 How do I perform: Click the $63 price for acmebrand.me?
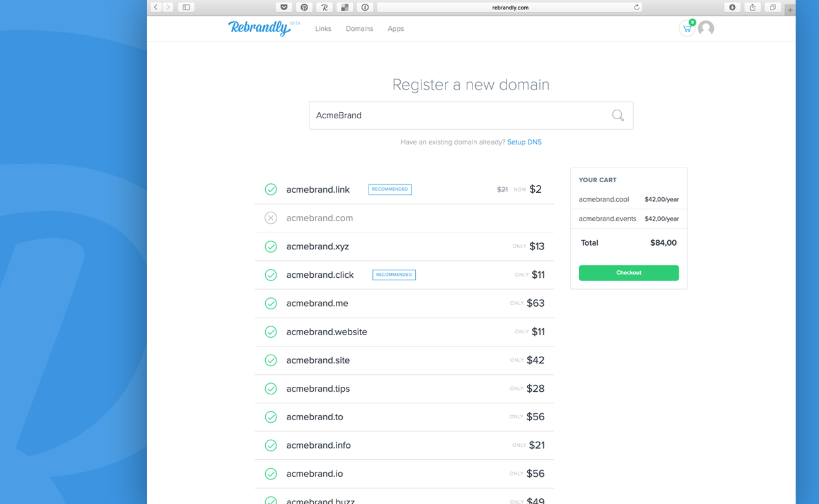pyautogui.click(x=535, y=303)
